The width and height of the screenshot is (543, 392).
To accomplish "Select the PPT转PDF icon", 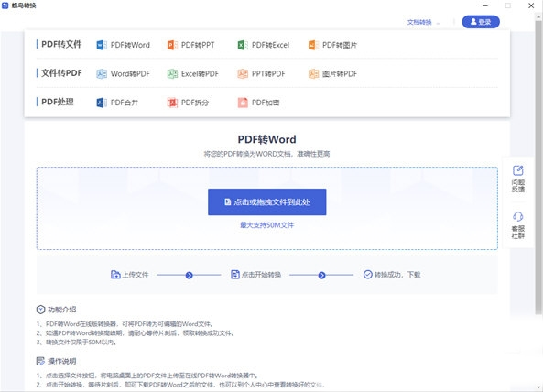I will pyautogui.click(x=243, y=74).
